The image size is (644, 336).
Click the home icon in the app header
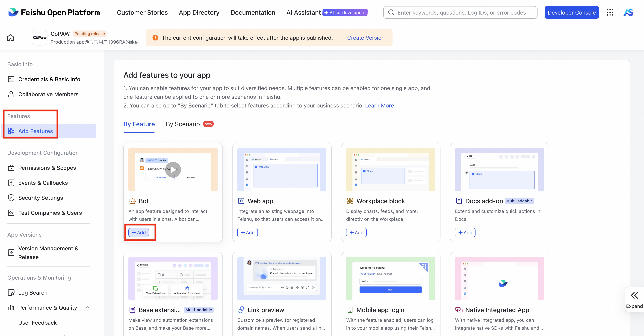point(11,38)
